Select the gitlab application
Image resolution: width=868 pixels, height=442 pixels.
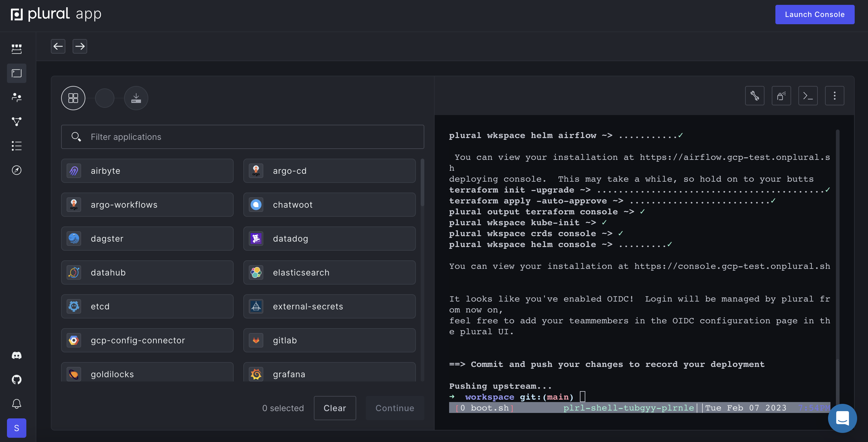329,340
